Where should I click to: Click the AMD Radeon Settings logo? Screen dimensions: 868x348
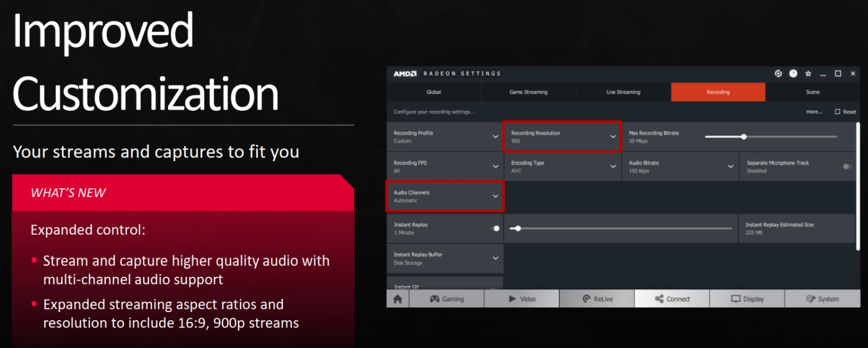coord(447,74)
